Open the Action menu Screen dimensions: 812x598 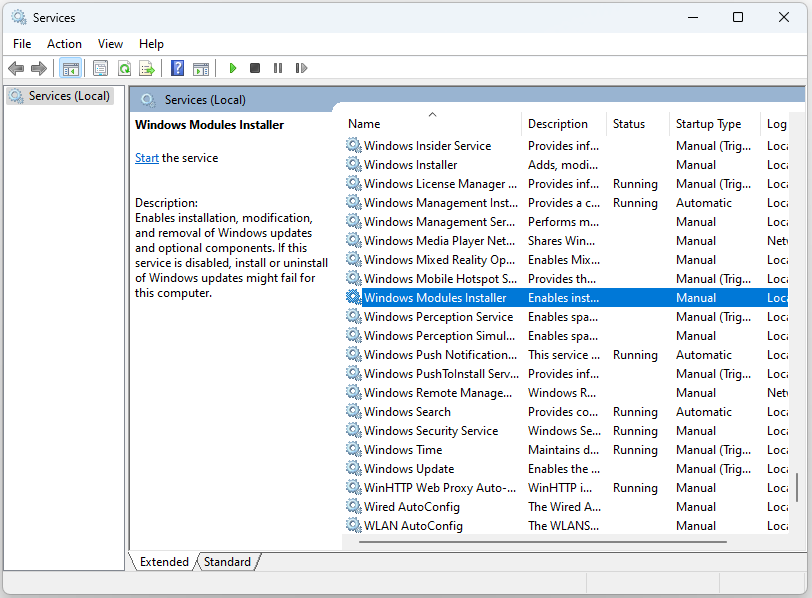point(64,44)
